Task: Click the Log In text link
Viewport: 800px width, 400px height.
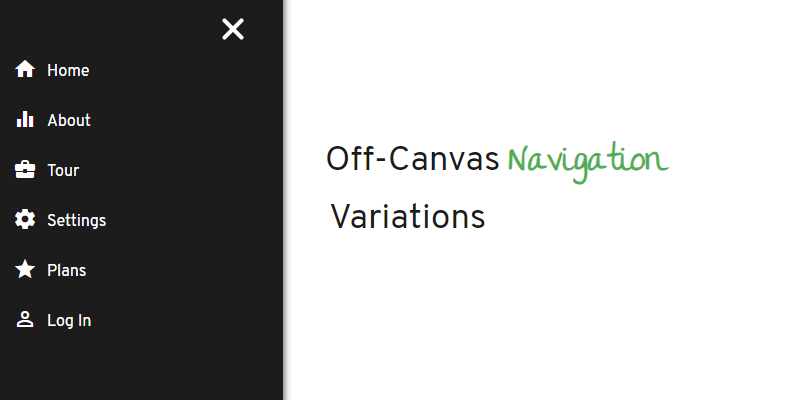Action: pyautogui.click(x=69, y=320)
